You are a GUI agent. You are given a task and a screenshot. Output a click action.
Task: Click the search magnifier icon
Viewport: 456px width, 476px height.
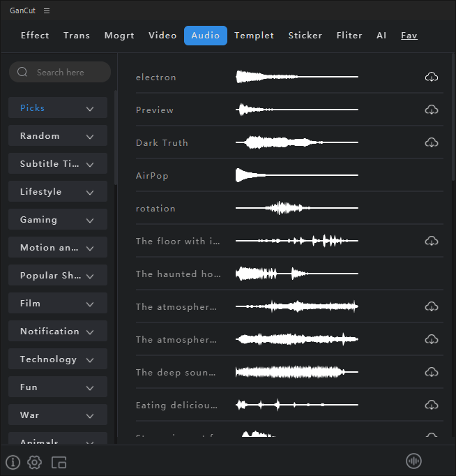coord(22,72)
